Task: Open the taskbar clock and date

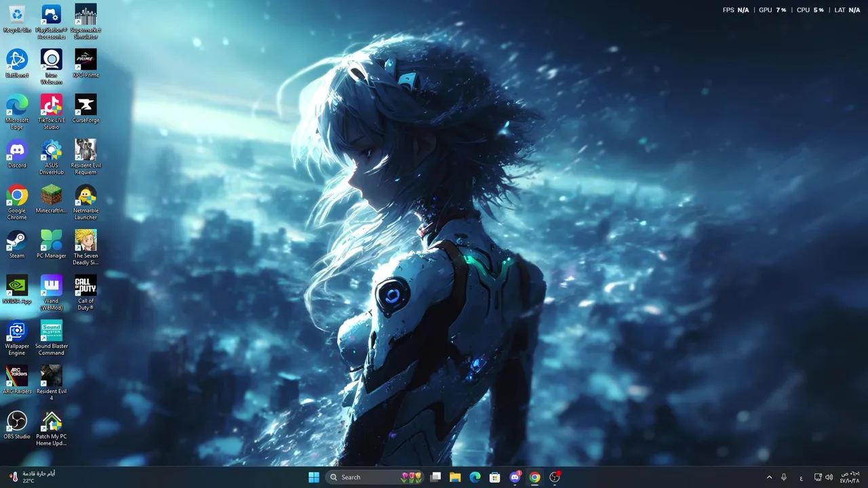Action: (x=850, y=477)
